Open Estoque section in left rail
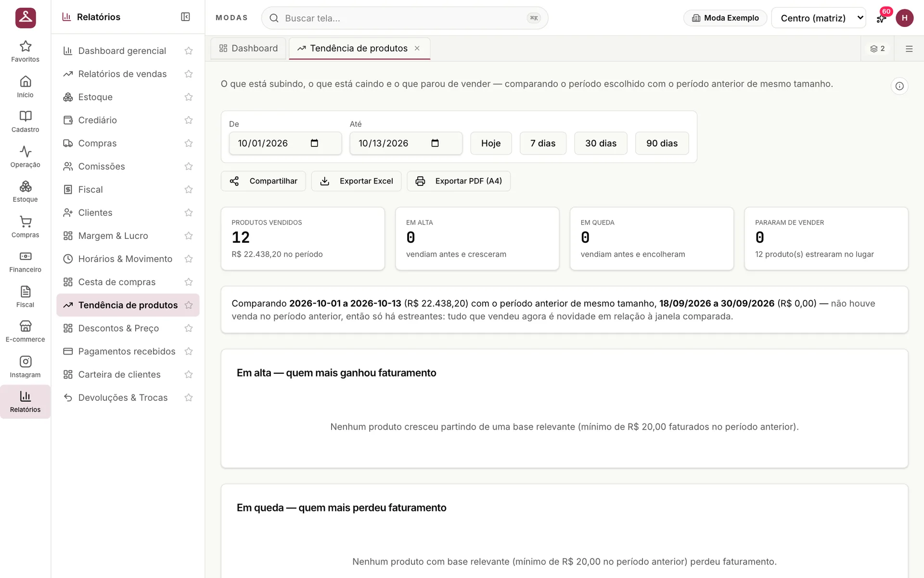 pos(25,192)
